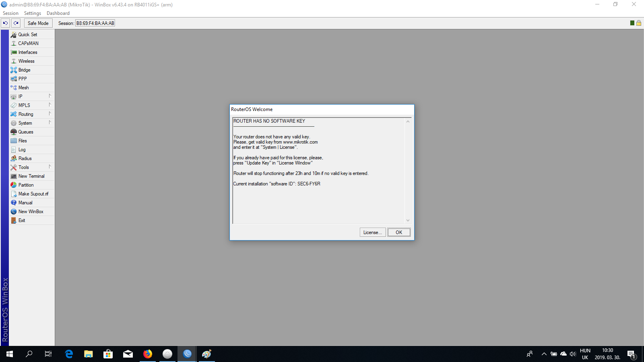Click OK in RouterOS Welcome dialog

pyautogui.click(x=399, y=232)
